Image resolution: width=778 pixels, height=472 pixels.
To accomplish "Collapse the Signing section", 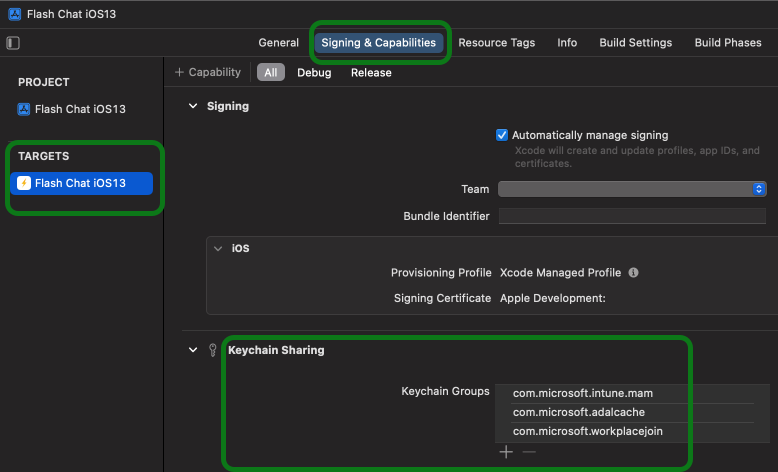I will tap(193, 106).
